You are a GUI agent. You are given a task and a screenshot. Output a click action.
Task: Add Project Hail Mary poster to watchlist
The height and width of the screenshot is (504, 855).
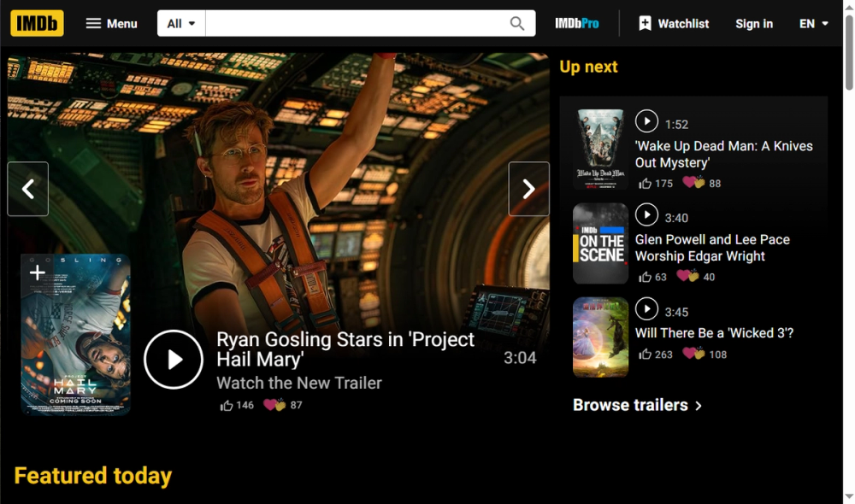(x=37, y=272)
